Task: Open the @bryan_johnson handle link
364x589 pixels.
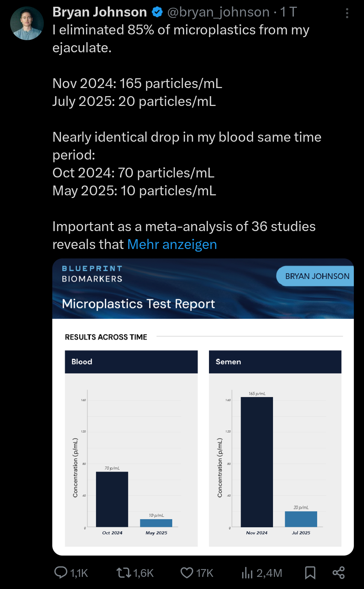Action: coord(218,12)
